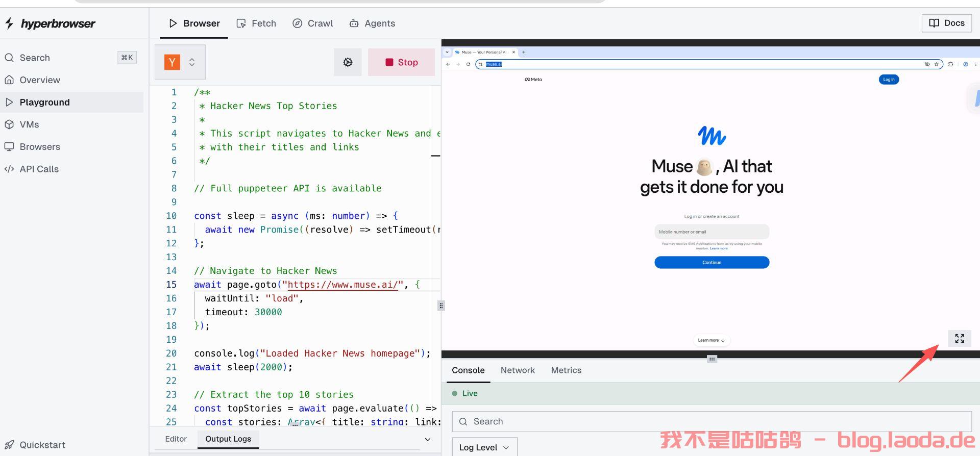The width and height of the screenshot is (980, 456).
Task: Click the Docs book button
Action: 946,23
